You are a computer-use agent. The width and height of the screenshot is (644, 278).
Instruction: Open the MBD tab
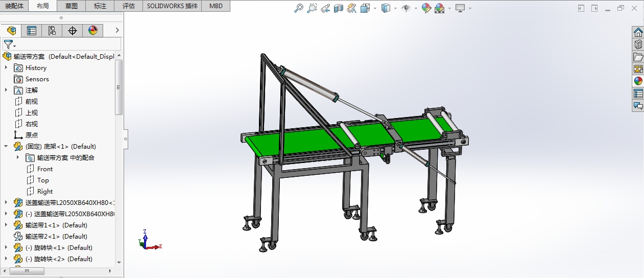216,6
